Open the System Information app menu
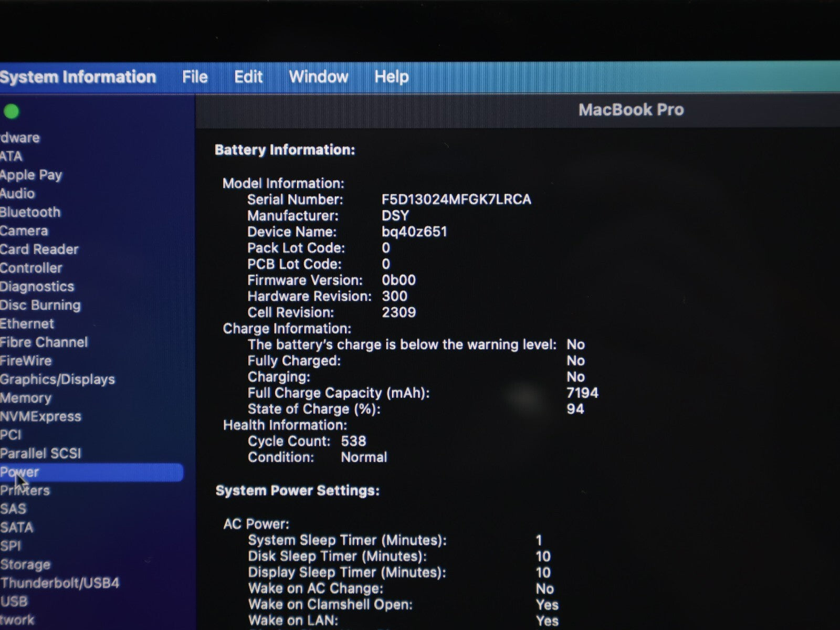This screenshot has width=840, height=630. (x=78, y=77)
